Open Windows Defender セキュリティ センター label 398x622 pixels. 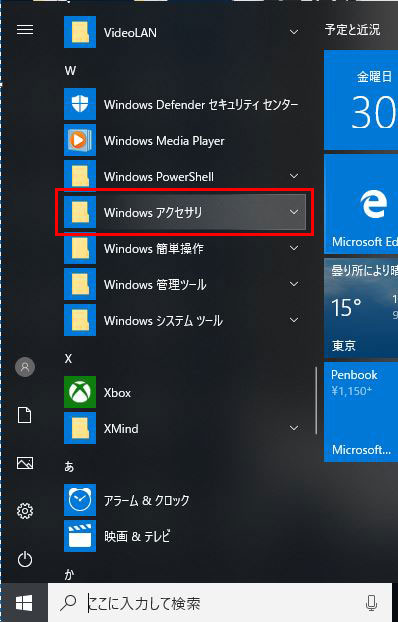tap(201, 105)
